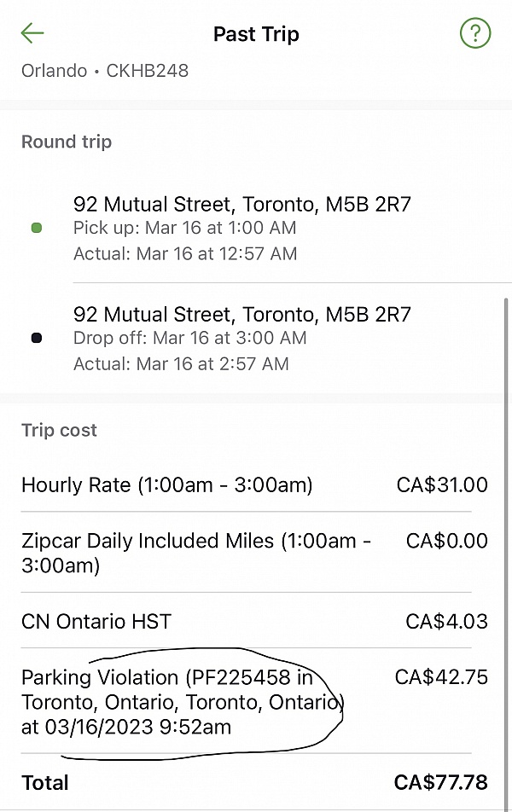This screenshot has height=812, width=512.
Task: Go back with the green arrow
Action: tap(32, 33)
